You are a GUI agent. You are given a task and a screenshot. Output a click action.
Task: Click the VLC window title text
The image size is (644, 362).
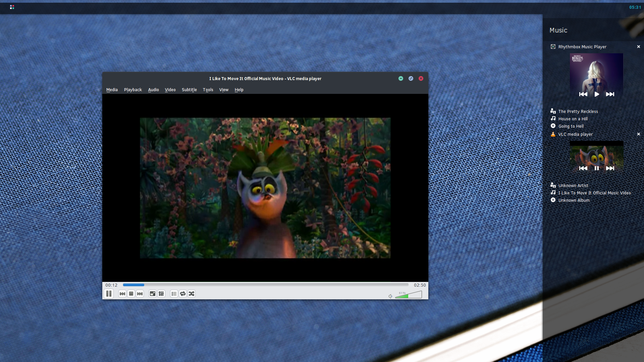265,79
